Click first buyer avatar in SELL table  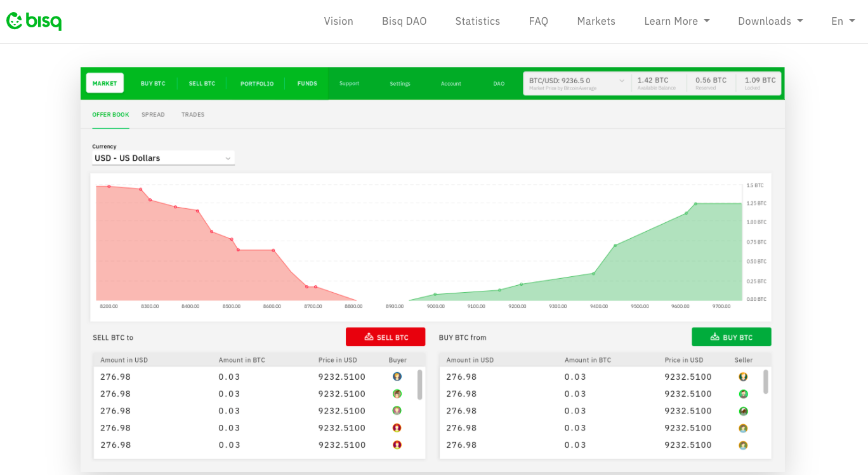[397, 377]
